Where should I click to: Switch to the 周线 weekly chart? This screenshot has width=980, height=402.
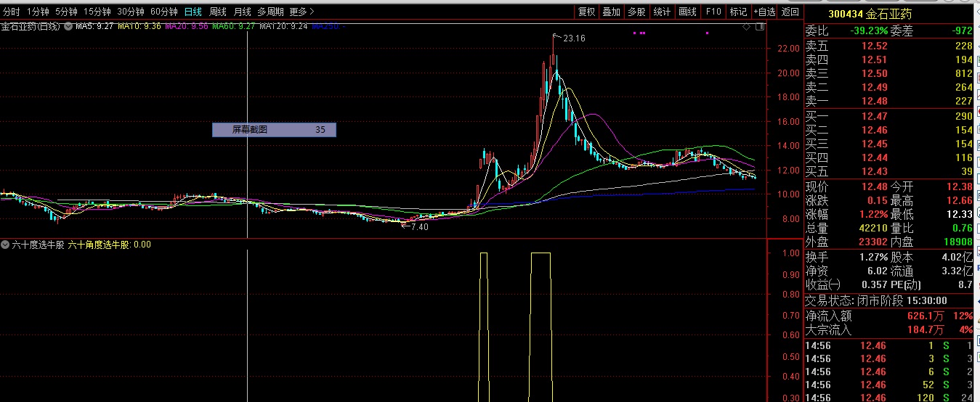(218, 12)
